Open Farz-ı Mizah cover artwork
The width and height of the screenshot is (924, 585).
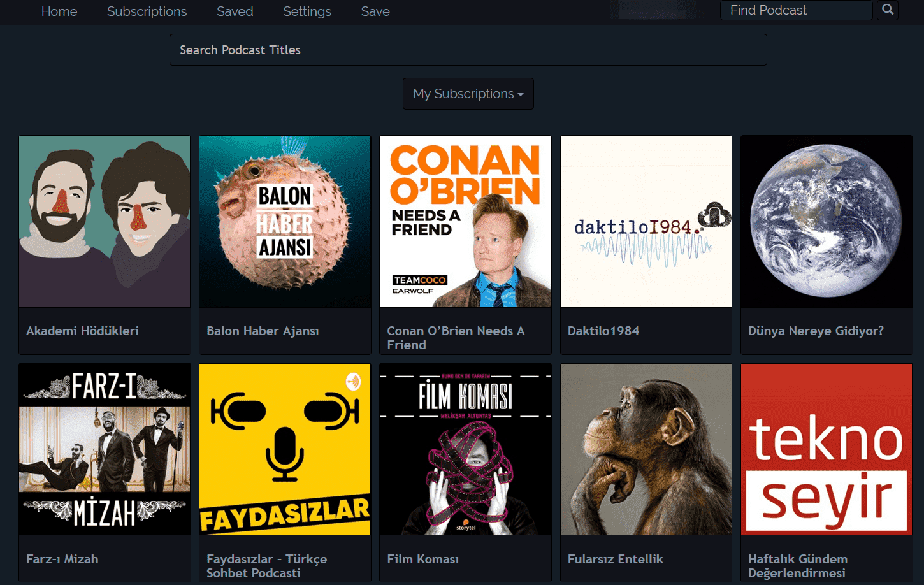(105, 449)
